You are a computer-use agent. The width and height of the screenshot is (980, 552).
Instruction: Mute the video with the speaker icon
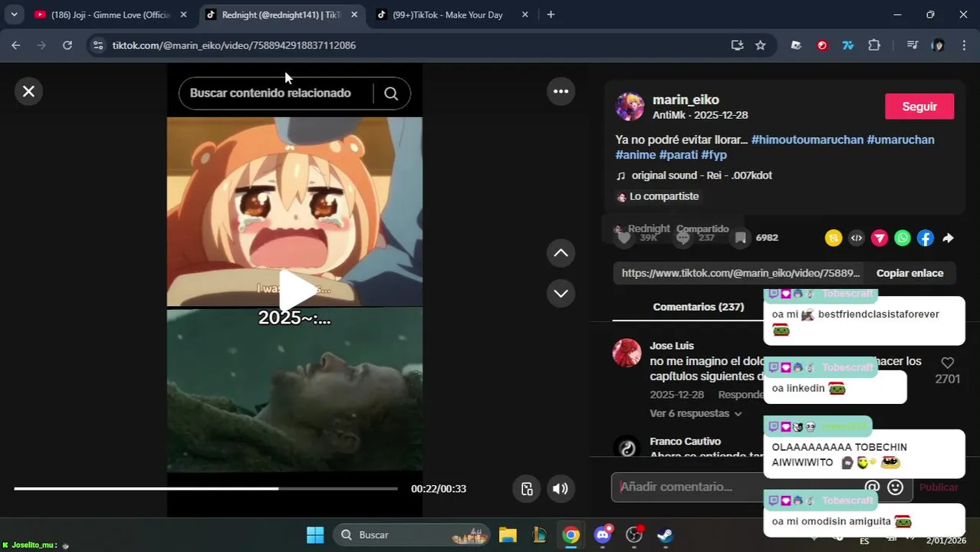561,489
